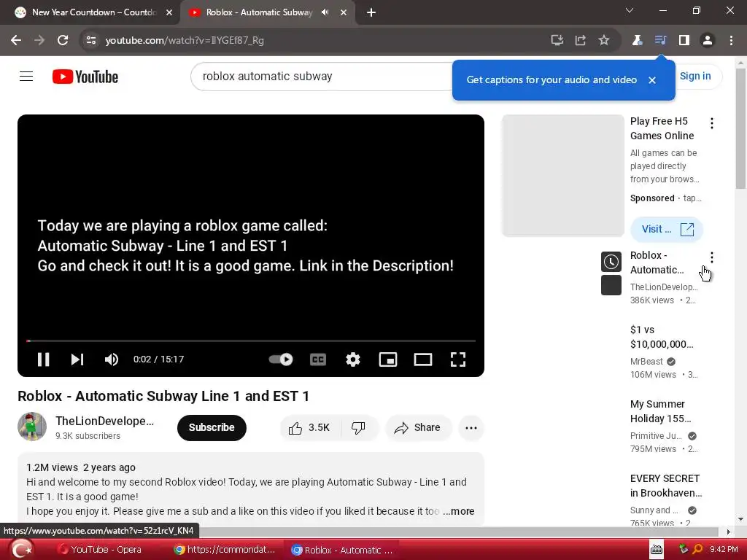This screenshot has width=747, height=560.
Task: Switch to theater mode
Action: (423, 359)
